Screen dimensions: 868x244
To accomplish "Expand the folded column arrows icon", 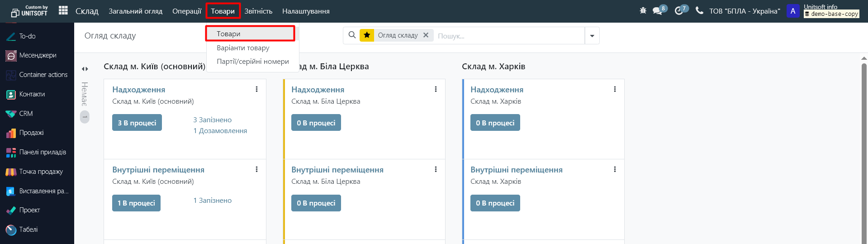I will point(85,69).
